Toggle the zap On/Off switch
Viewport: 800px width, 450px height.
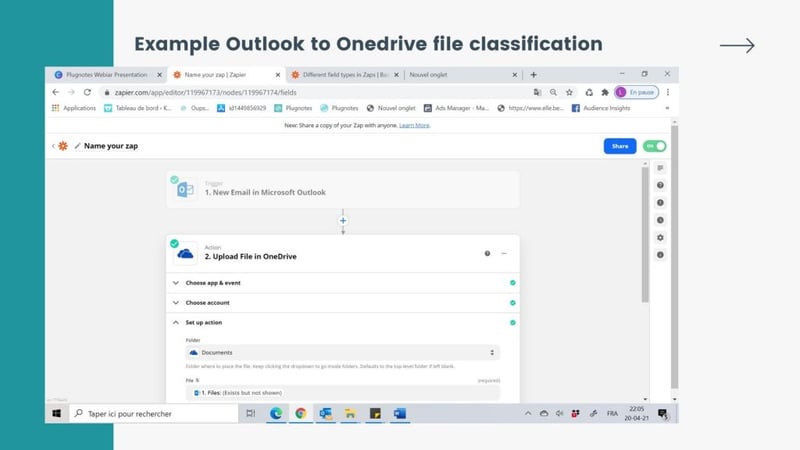tap(655, 146)
